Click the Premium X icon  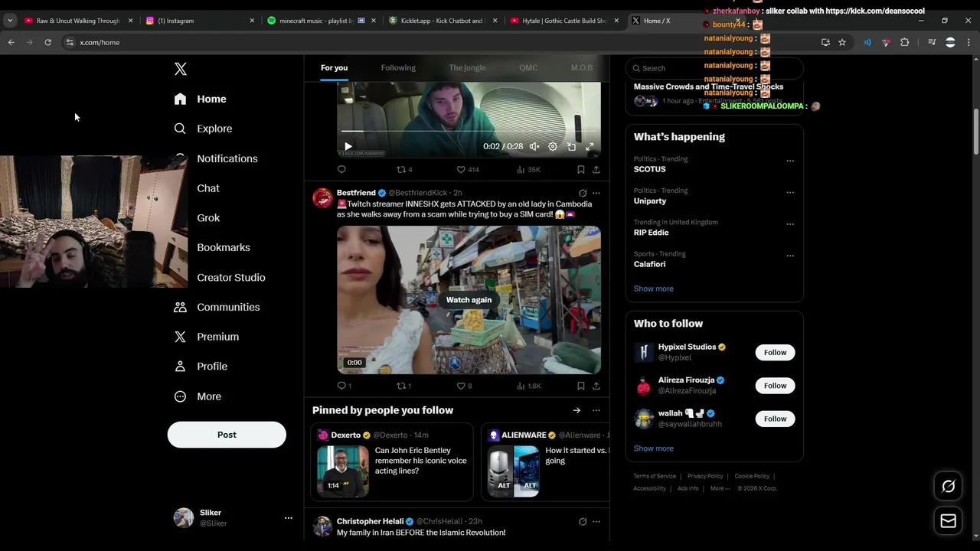(x=180, y=337)
